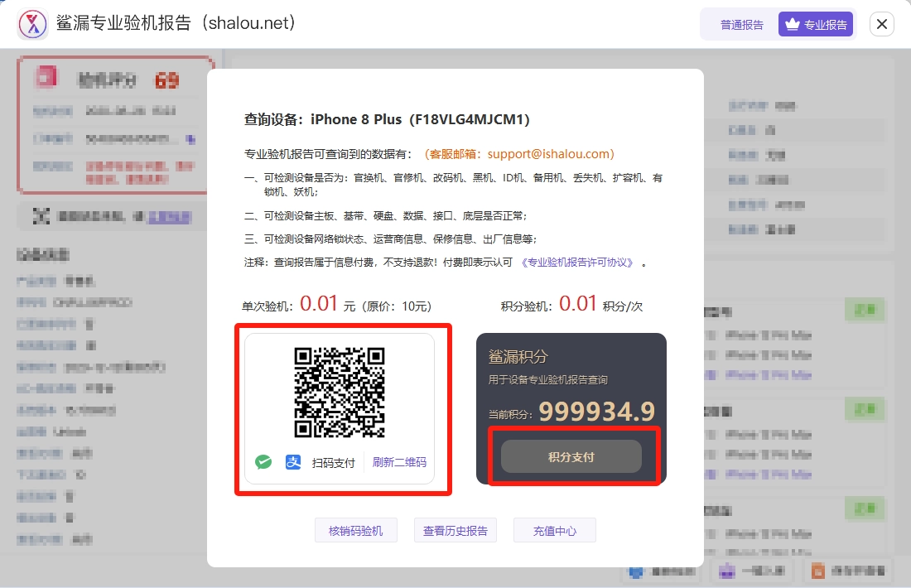This screenshot has width=911, height=588.
Task: Click the payment QR code image
Action: [340, 392]
